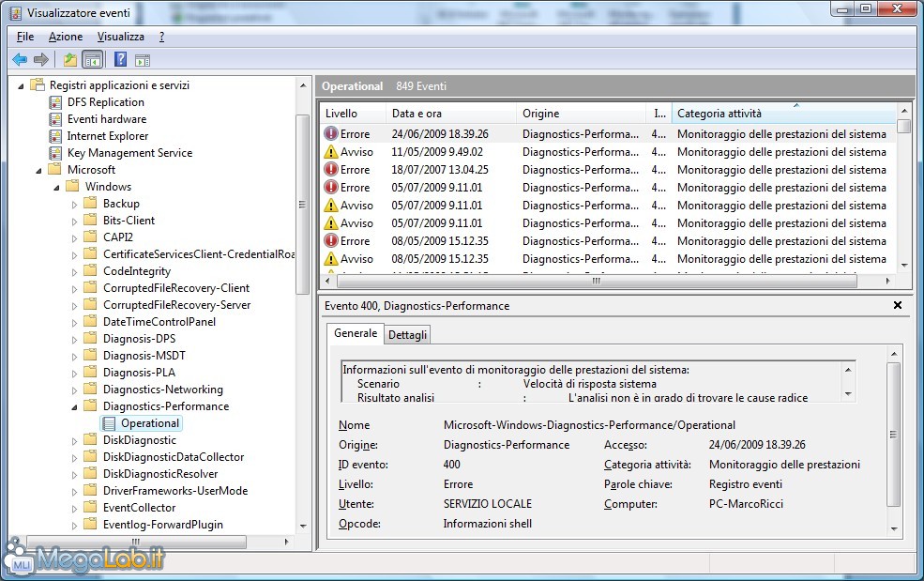
Task: Sort by the Categoria attività column header
Action: coord(783,114)
